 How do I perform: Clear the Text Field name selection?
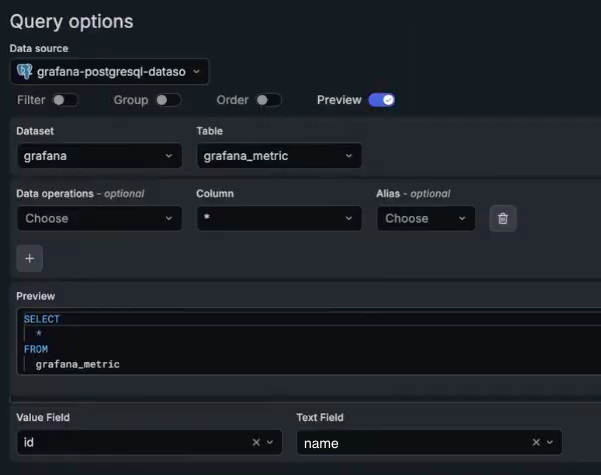(x=536, y=442)
